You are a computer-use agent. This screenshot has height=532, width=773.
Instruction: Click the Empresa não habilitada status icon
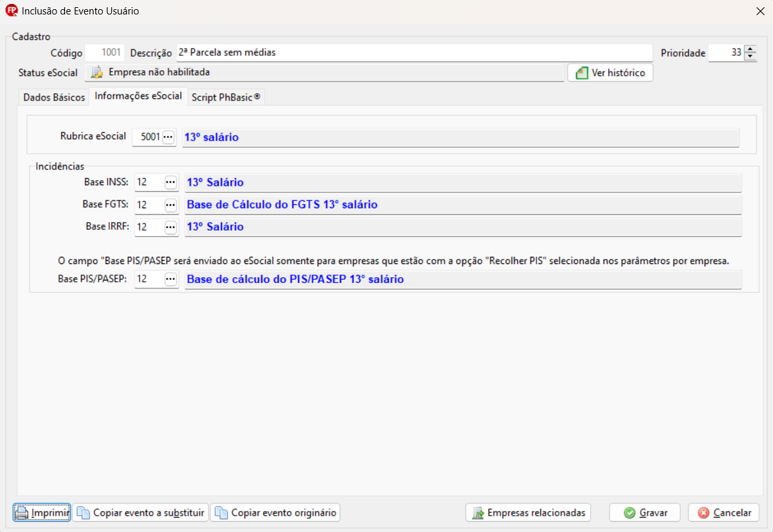tap(97, 72)
